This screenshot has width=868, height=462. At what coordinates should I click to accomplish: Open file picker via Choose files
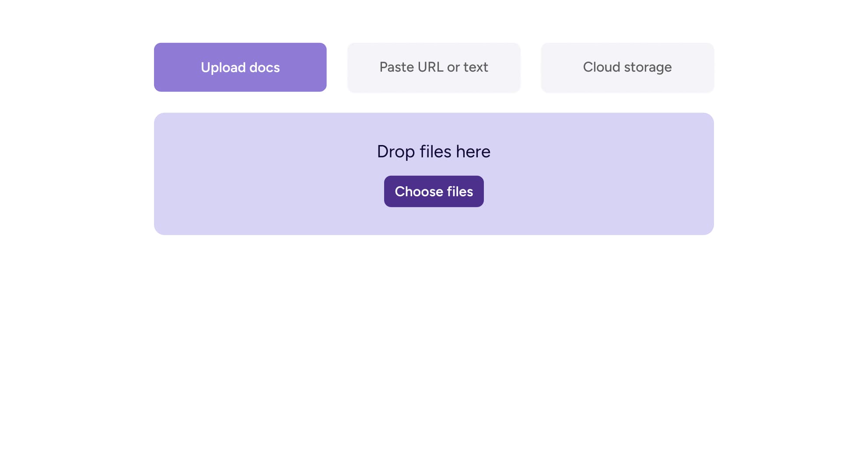[434, 191]
